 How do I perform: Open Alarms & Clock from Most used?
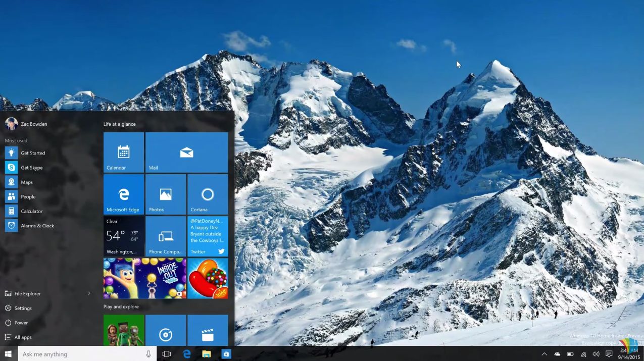click(48, 226)
